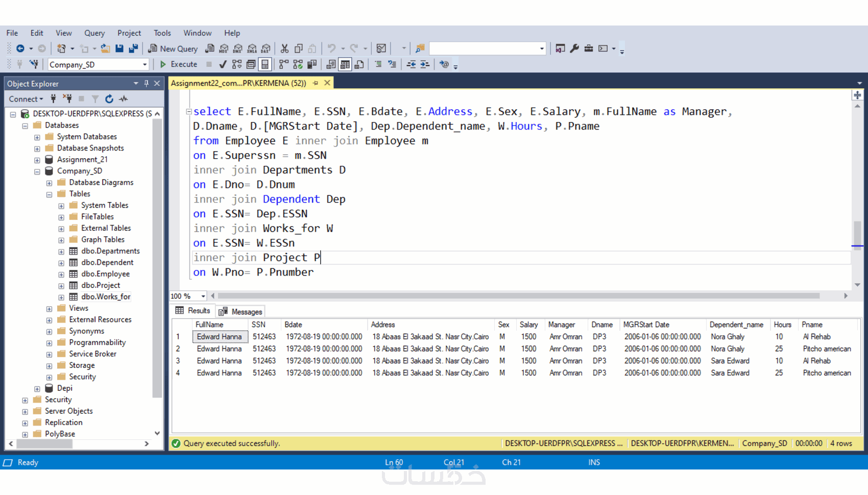
Task: Toggle Include Client Statistics
Action: point(311,64)
